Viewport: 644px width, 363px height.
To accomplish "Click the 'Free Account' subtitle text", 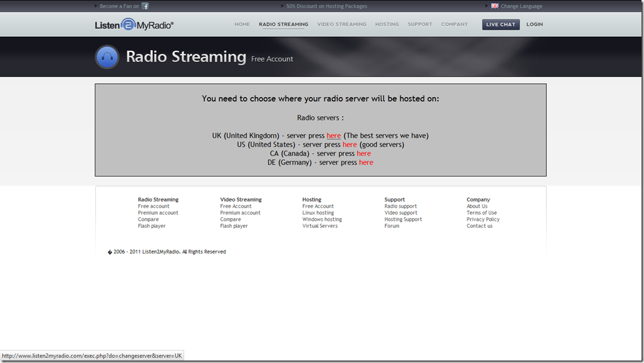I will pyautogui.click(x=272, y=59).
